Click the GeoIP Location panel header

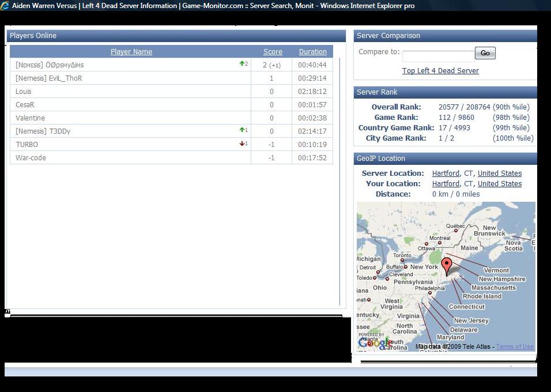(x=445, y=159)
